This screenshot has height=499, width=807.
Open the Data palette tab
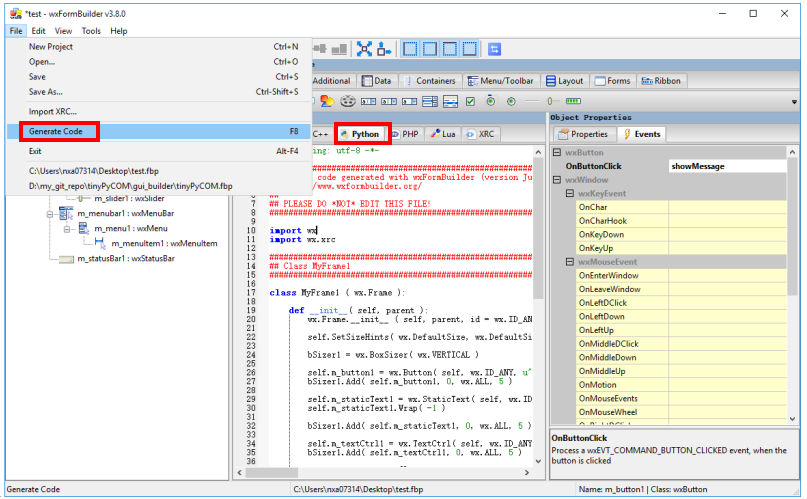pos(377,81)
